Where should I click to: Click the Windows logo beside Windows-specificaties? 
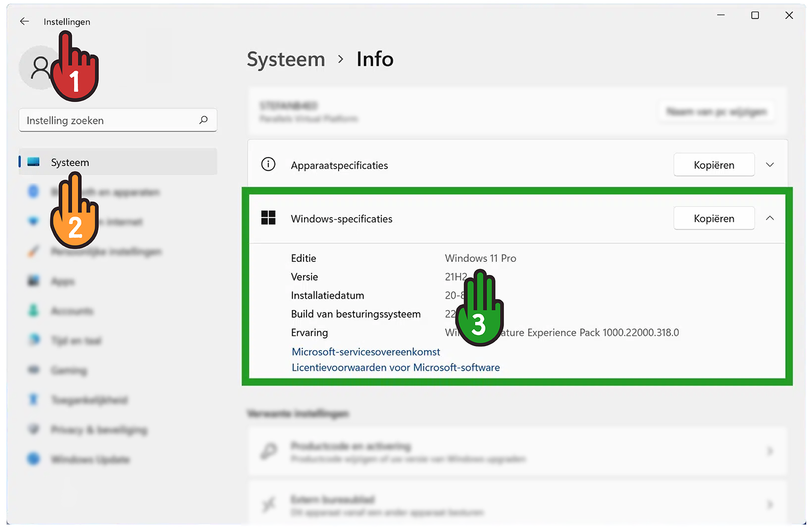[268, 218]
